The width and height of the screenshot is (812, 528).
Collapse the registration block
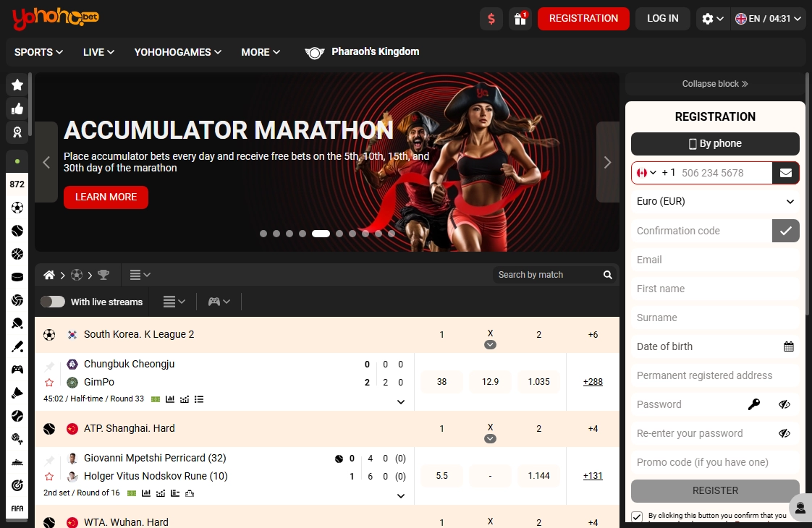[715, 84]
